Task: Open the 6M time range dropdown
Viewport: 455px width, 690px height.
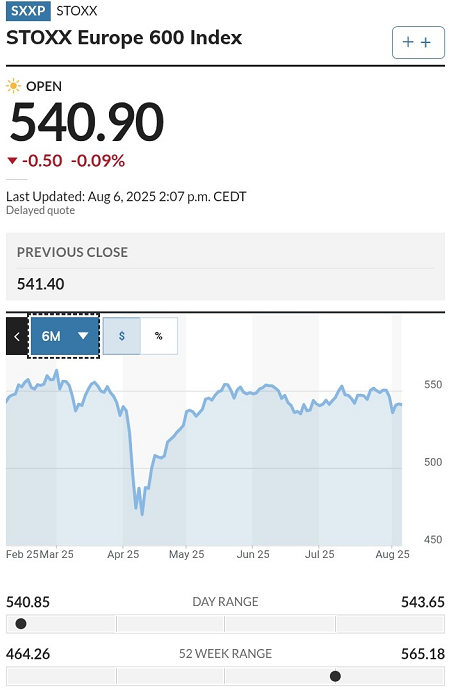Action: click(64, 336)
